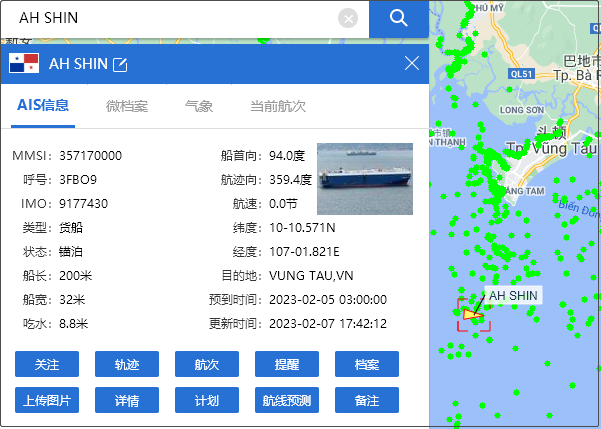Click the destination VUNG TAU,VN
The height and width of the screenshot is (429, 601).
click(311, 276)
